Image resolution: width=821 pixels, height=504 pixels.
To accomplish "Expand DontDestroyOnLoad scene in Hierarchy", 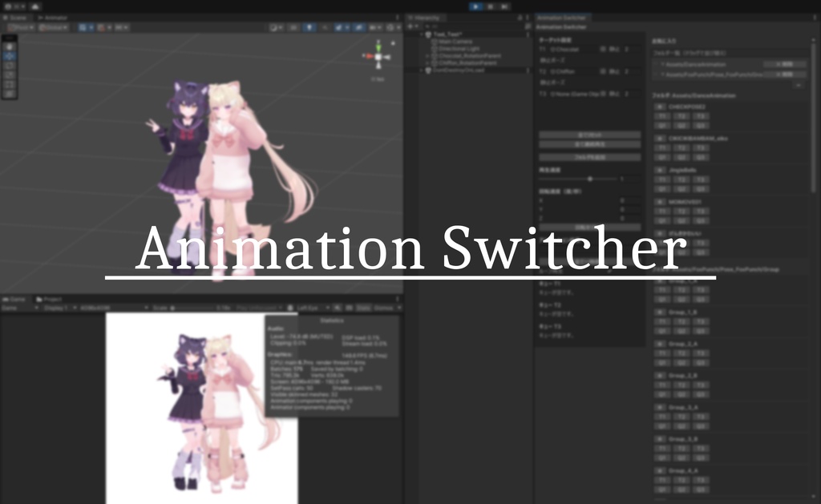I will tap(422, 70).
